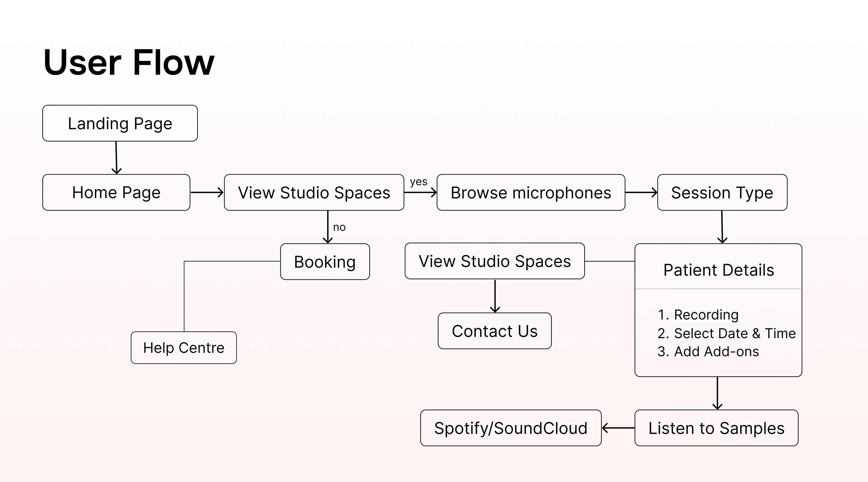
Task: Click the 'yes' arrow label
Action: point(418,182)
